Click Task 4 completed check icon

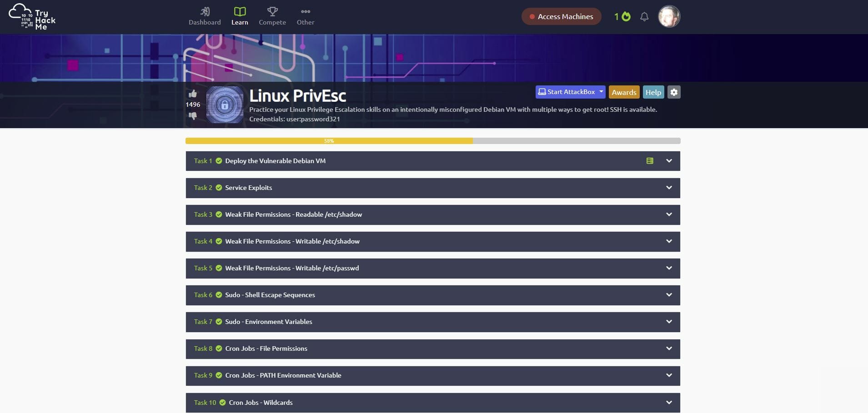click(x=219, y=241)
